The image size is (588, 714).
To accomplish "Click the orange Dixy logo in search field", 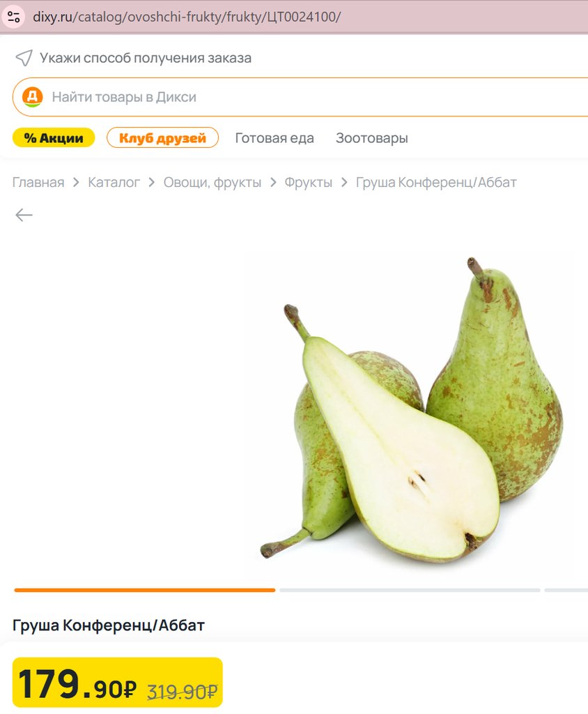I will tap(32, 97).
